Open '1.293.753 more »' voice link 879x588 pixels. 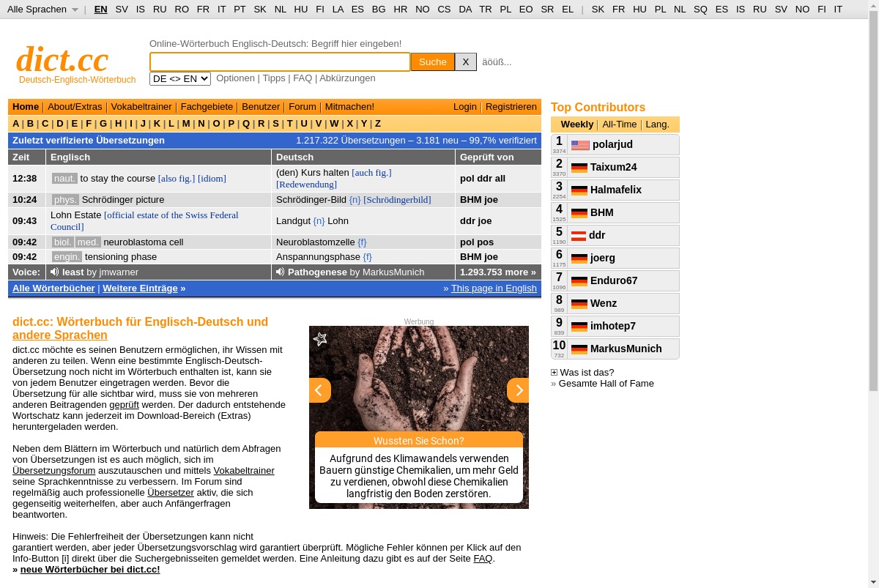(498, 272)
